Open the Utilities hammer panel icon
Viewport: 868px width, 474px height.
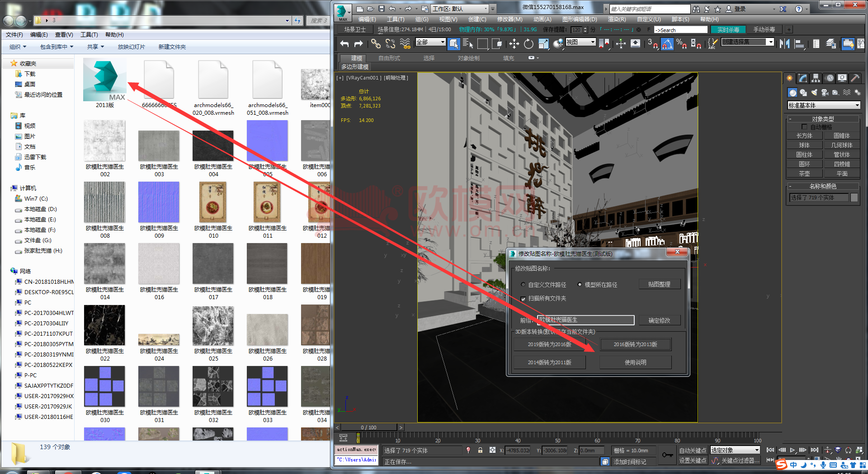pos(855,78)
